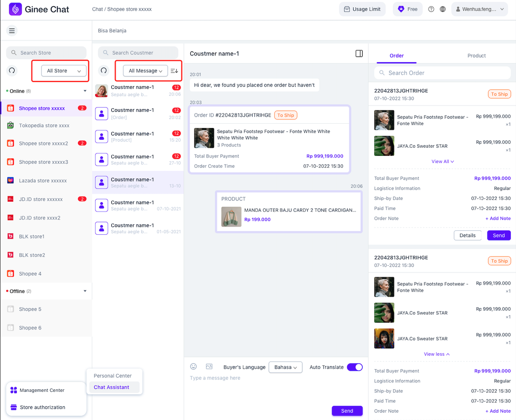Collapse the Online stores section
516x420 pixels.
85,91
